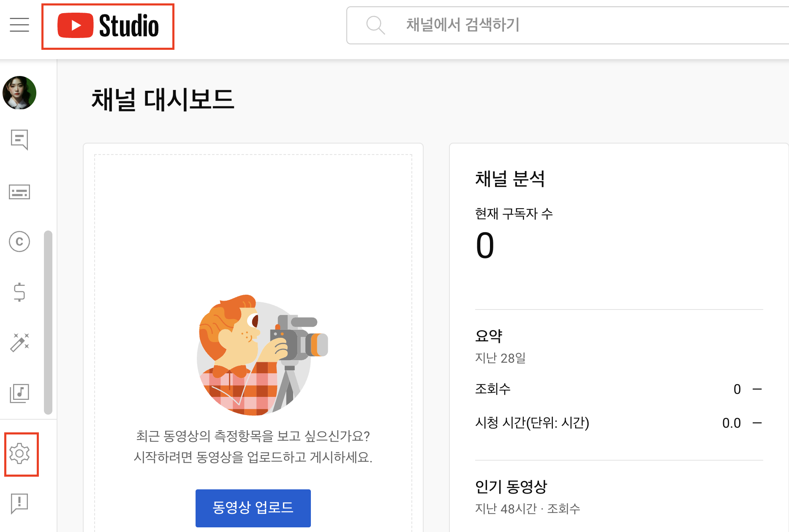Image resolution: width=789 pixels, height=532 pixels.
Task: Click the watch time value 0.0
Action: pos(731,423)
